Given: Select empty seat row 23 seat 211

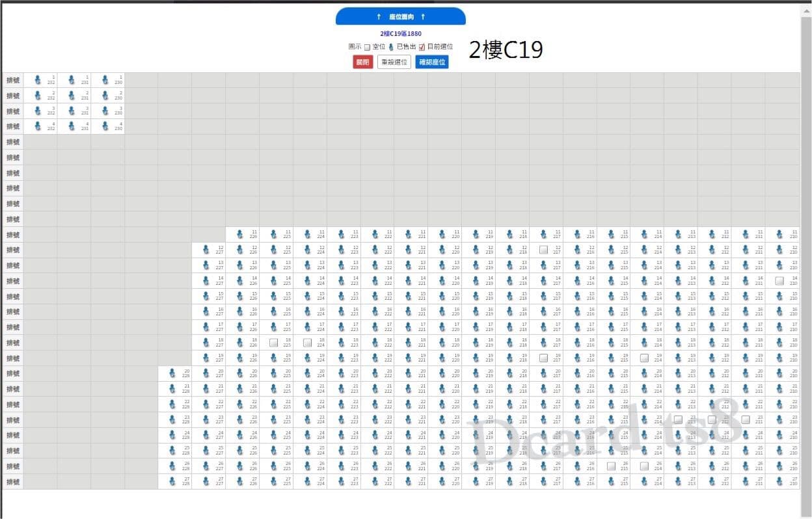Looking at the screenshot, I should (746, 419).
